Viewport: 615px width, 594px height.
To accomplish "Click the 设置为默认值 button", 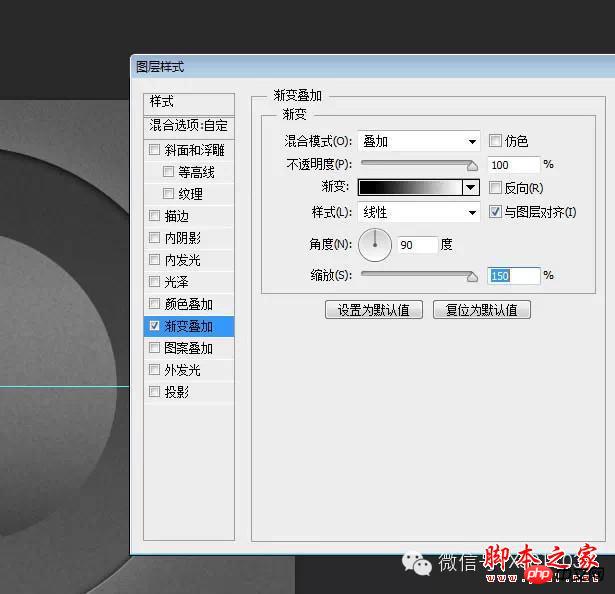I will click(374, 310).
